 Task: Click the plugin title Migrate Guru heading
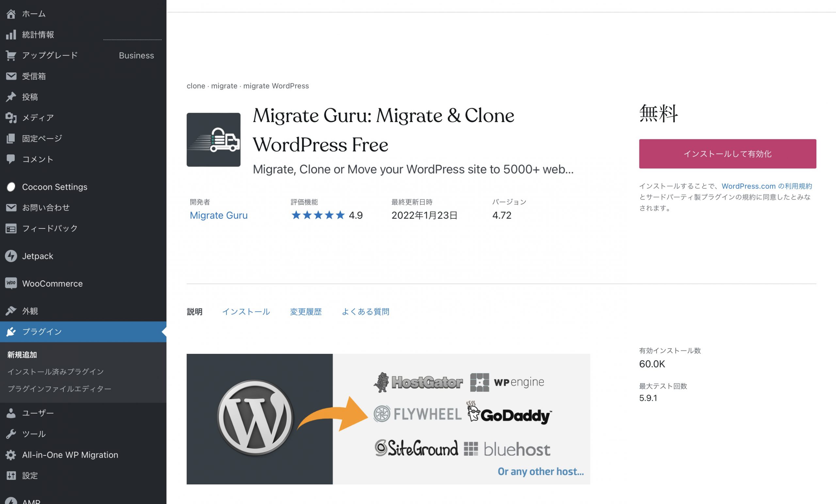tap(383, 130)
